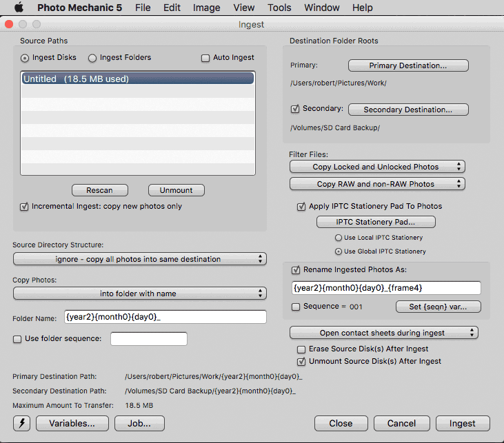Toggle the Secondary destination checkbox

click(295, 109)
